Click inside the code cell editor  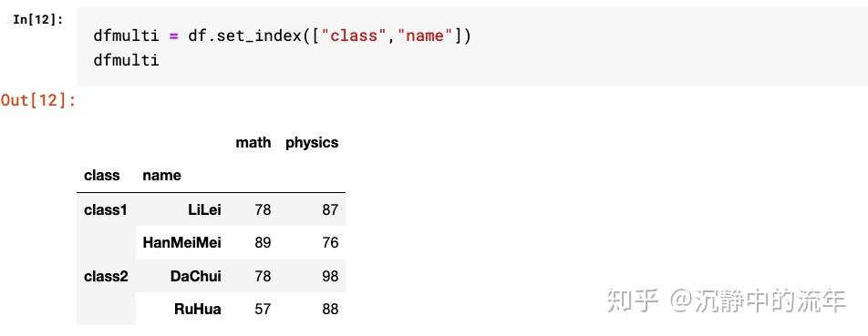(471, 47)
